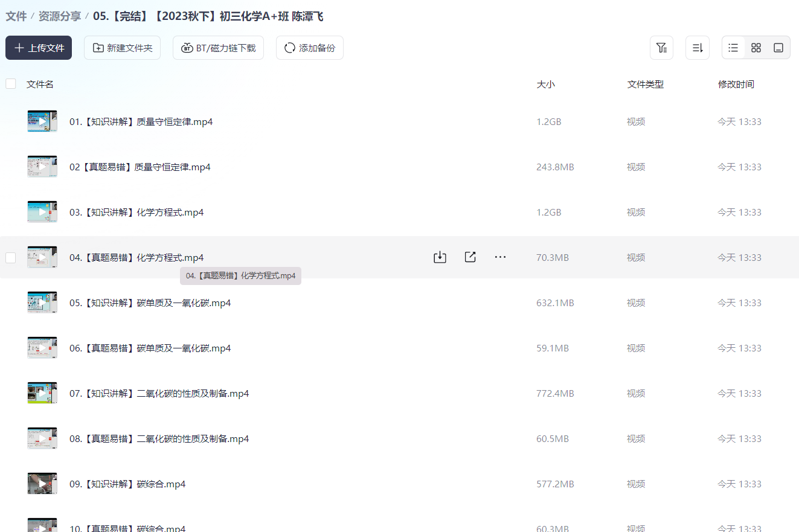Click the 添加备份 backup button
The image size is (799, 532).
click(309, 47)
